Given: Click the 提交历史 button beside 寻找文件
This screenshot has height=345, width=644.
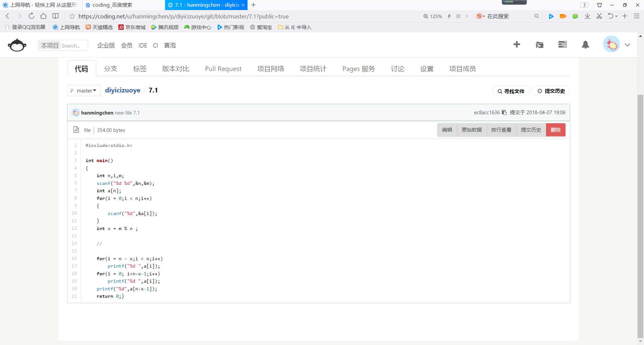Looking at the screenshot, I should coord(551,91).
